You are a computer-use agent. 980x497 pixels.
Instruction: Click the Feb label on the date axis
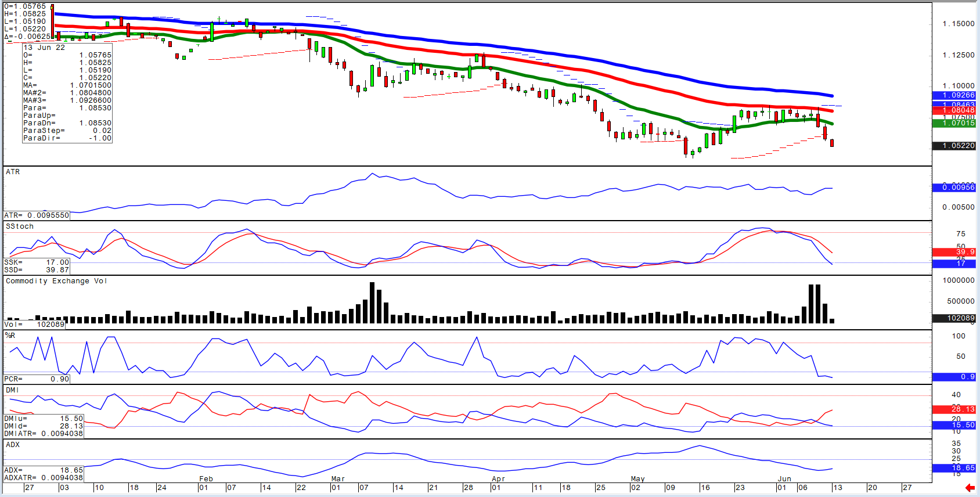(x=206, y=479)
